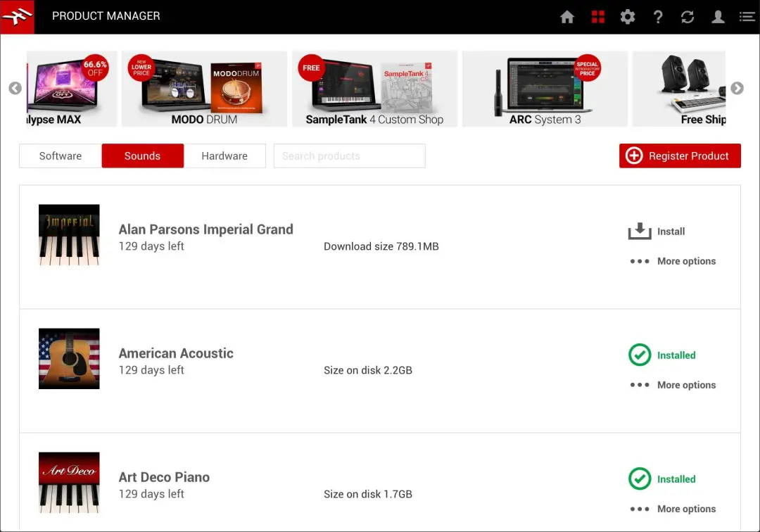Click the Size on disk 2.2GB text
This screenshot has height=532, width=760.
368,370
